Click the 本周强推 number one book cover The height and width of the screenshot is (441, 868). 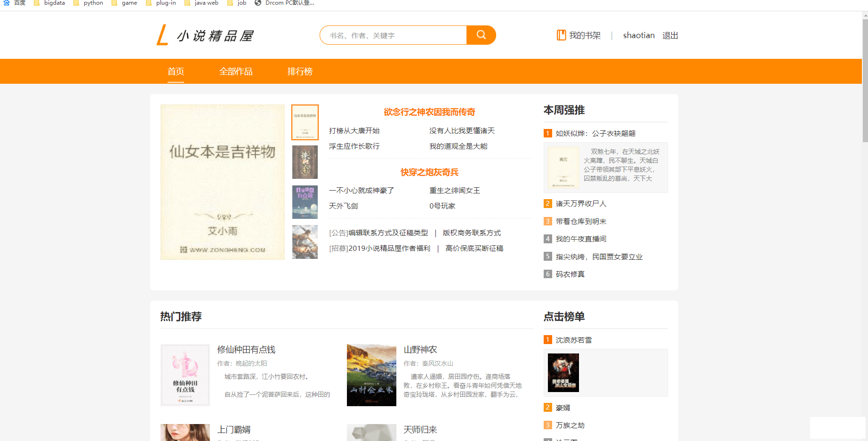point(563,168)
